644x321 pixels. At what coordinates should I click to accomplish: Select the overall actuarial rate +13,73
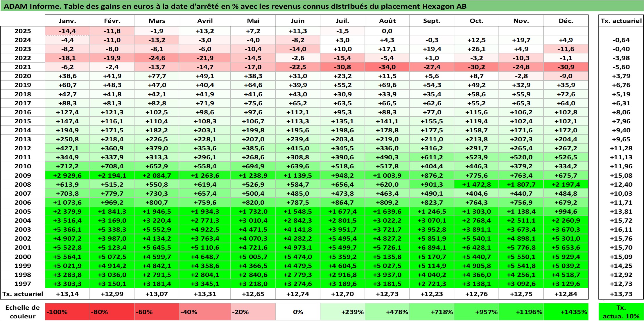pos(621,294)
